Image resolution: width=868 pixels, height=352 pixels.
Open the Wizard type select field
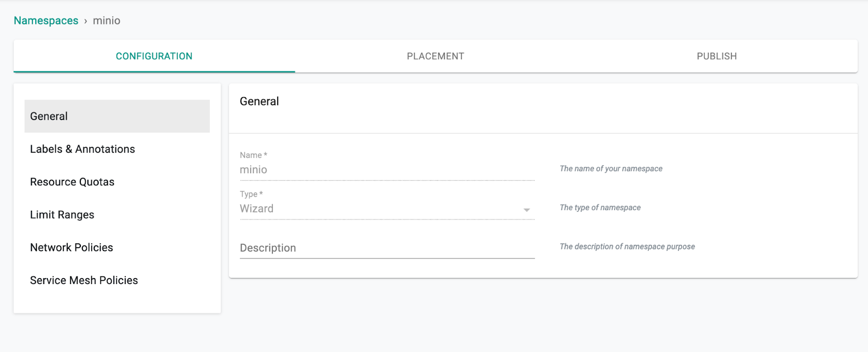coord(380,209)
